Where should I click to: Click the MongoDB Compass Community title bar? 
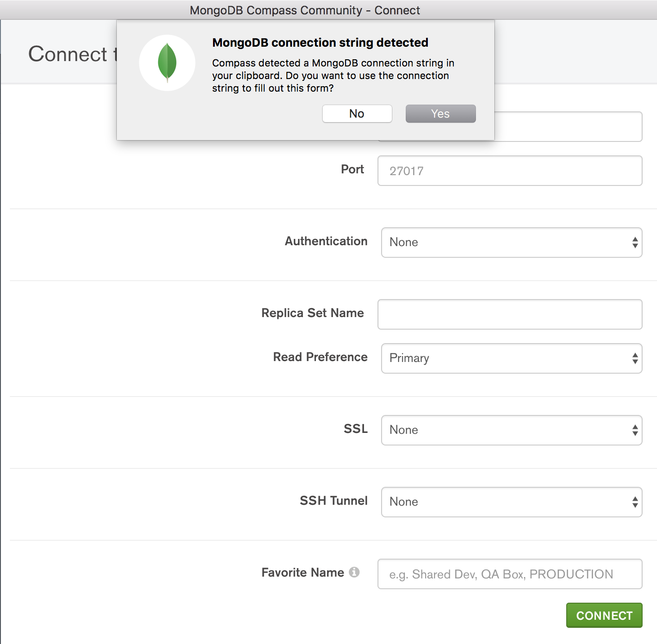tap(305, 10)
